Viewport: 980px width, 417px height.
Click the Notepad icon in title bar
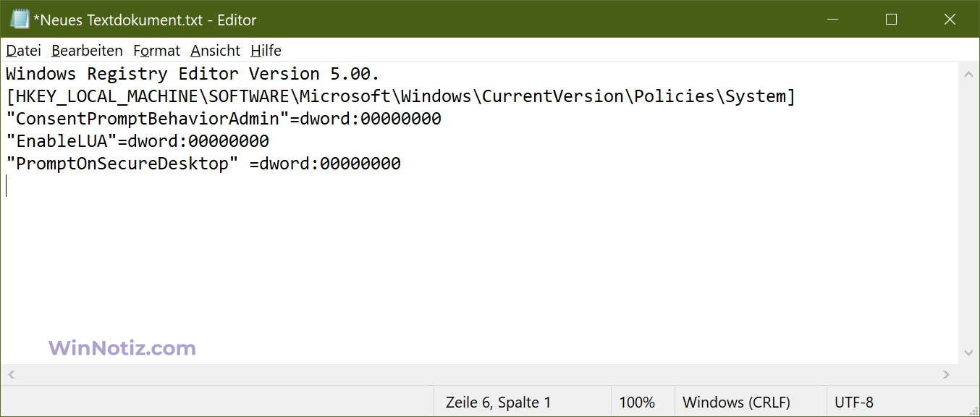[x=19, y=20]
